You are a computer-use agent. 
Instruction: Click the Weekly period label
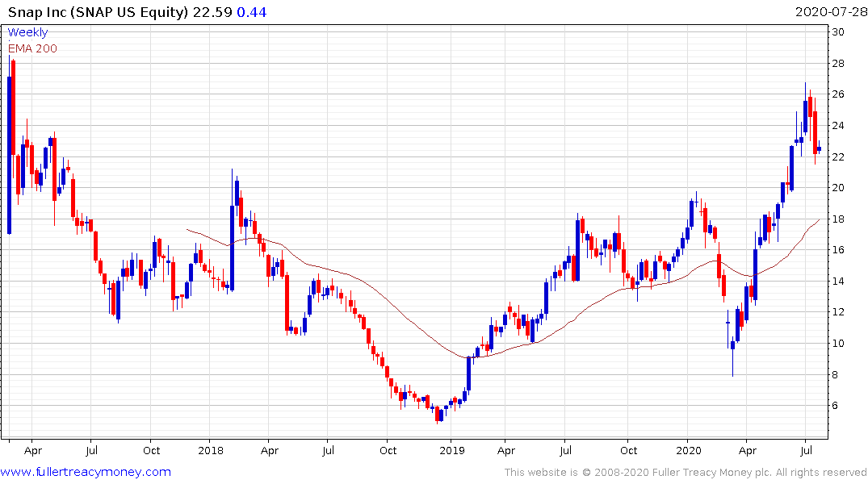(27, 32)
